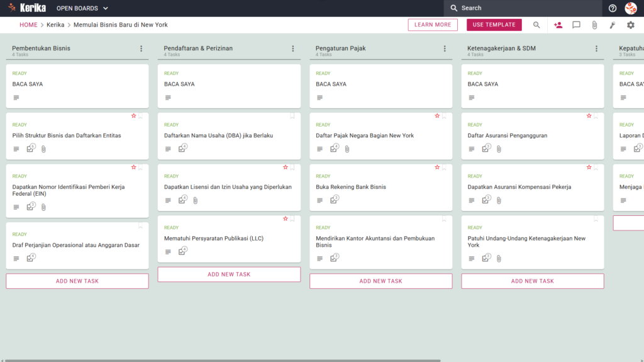This screenshot has width=644, height=362.
Task: Open the user profile avatar
Action: pos(630,8)
